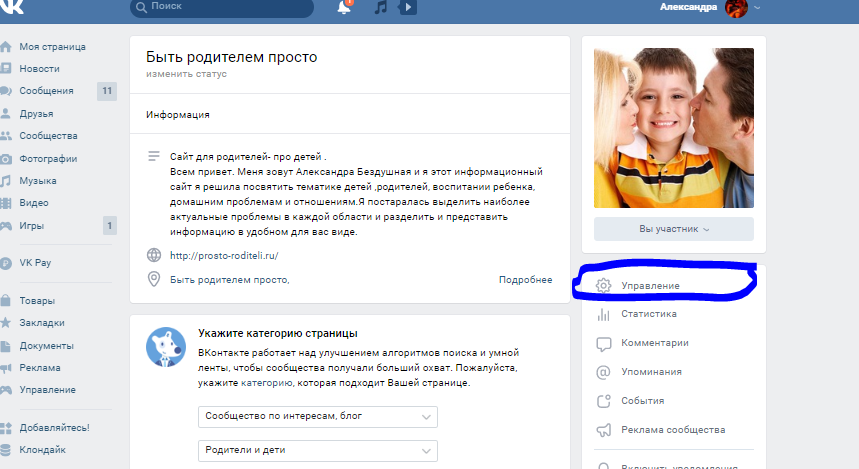Click the user avatar in header
This screenshot has width=859, height=469.
(x=736, y=8)
